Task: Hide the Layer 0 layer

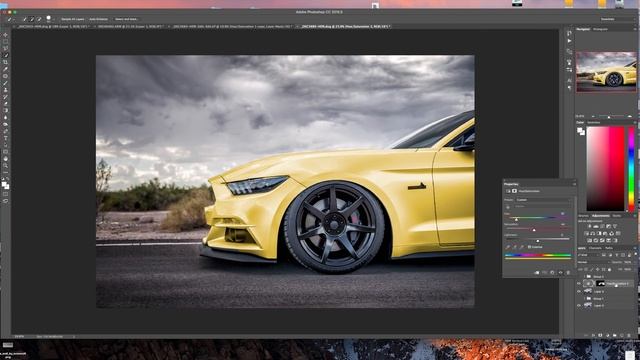Action: click(579, 306)
